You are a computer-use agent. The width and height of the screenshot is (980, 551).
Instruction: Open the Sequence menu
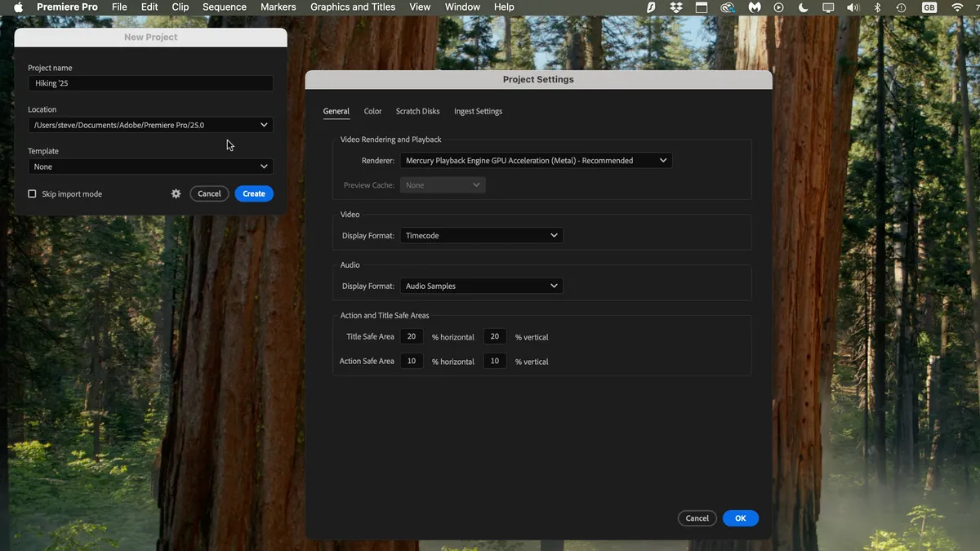[224, 7]
